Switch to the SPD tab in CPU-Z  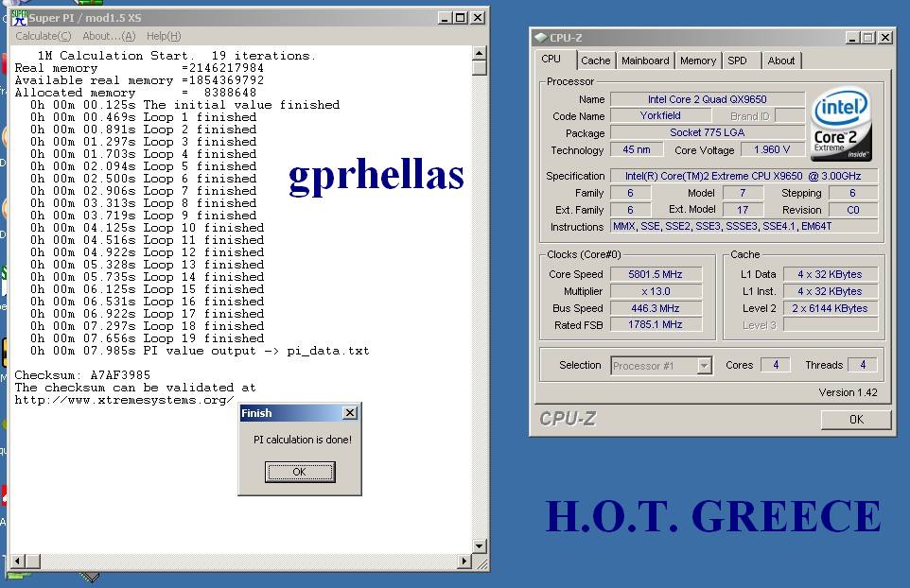click(741, 61)
